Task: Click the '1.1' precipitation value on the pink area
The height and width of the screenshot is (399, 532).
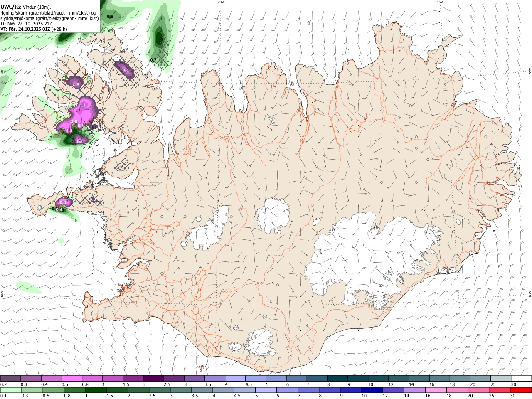Action: tap(83, 105)
